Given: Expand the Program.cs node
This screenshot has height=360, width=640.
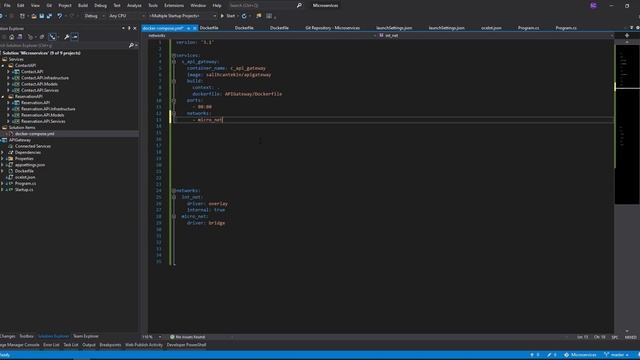Looking at the screenshot, I should [x=3, y=183].
